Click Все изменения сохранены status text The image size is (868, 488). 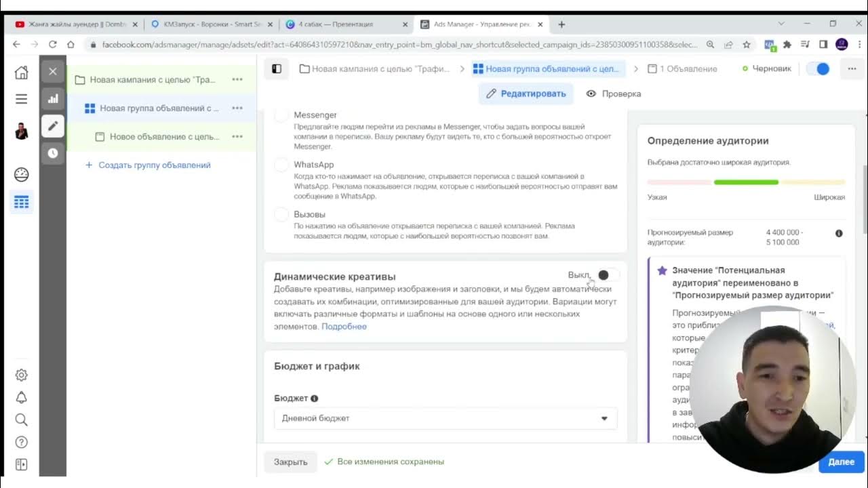[x=390, y=462]
